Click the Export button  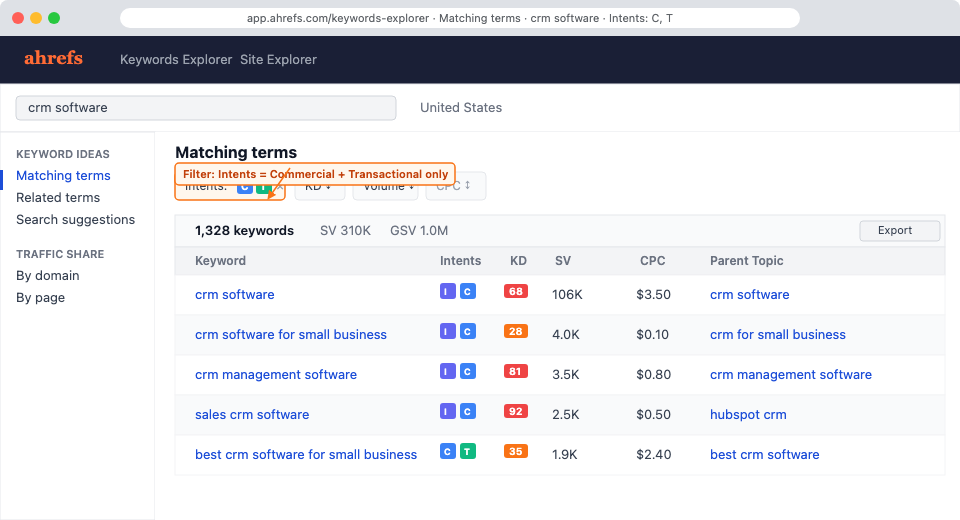click(899, 230)
